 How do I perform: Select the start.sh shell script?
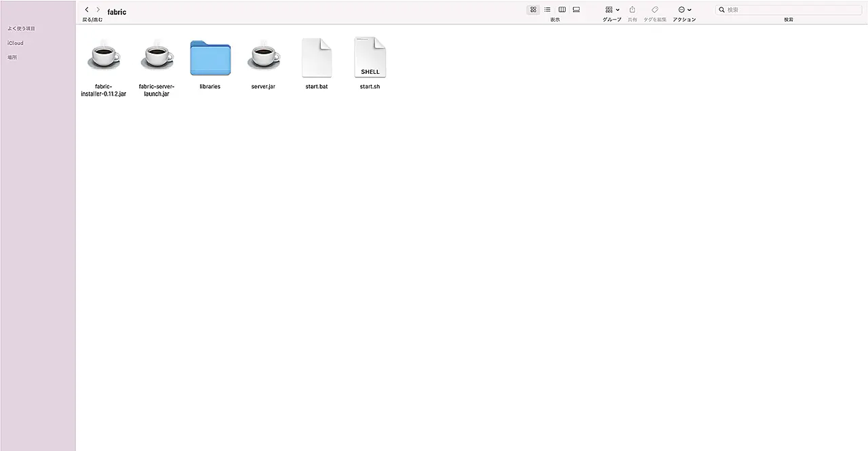pyautogui.click(x=370, y=57)
